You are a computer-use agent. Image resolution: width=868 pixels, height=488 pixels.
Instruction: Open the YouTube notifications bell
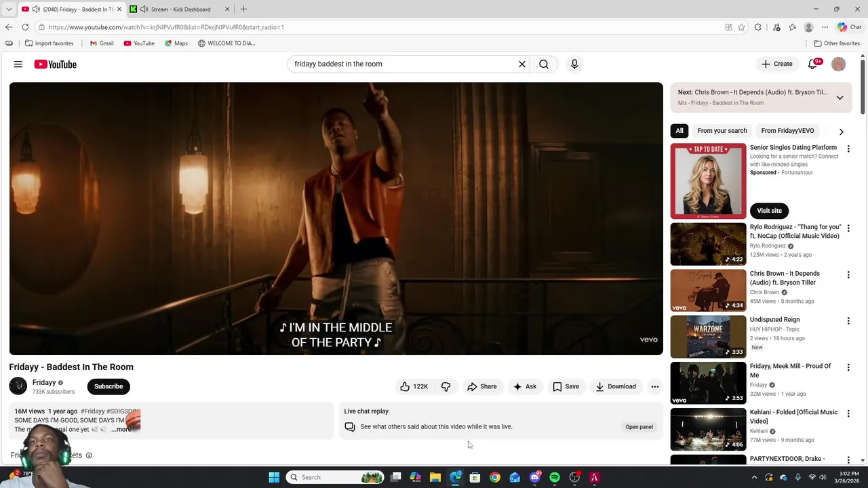pyautogui.click(x=813, y=64)
